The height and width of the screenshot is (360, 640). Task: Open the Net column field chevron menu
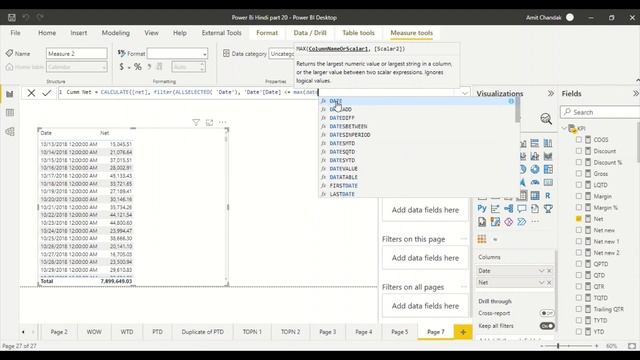[542, 282]
